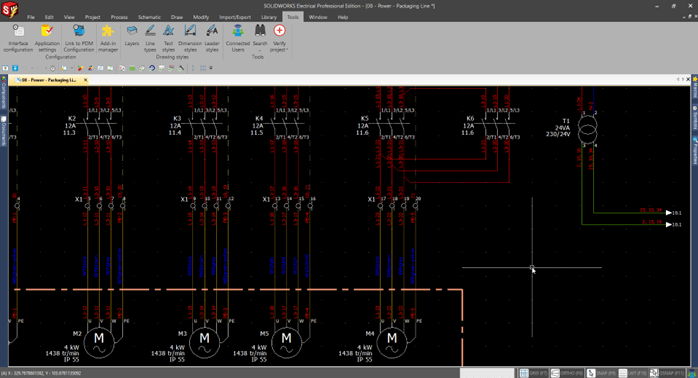The image size is (698, 378).
Task: Toggle LWT (F10) line weight display
Action: (x=633, y=373)
